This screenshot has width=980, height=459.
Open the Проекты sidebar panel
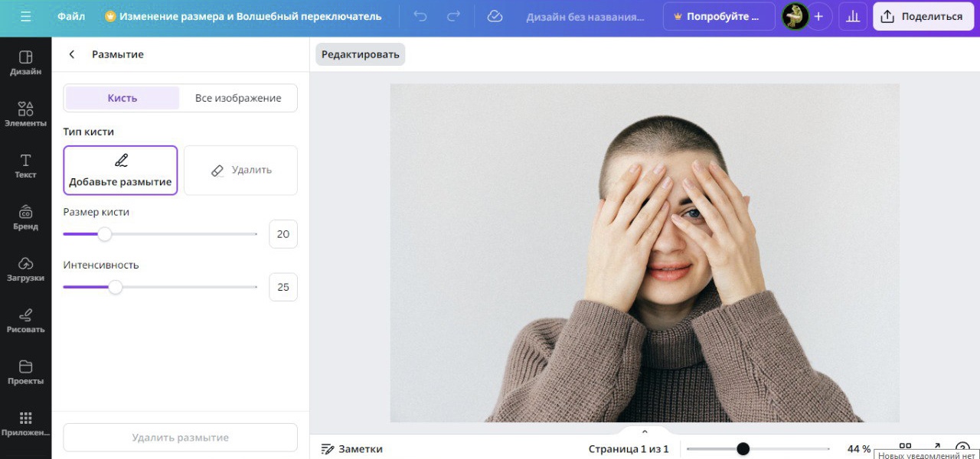(x=25, y=373)
